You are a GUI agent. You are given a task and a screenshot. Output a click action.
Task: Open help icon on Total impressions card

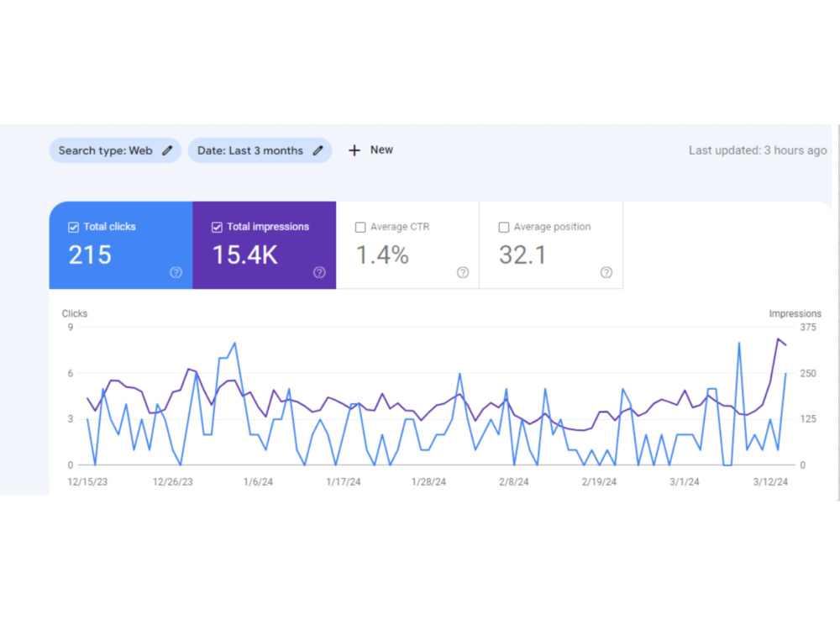[x=319, y=272]
